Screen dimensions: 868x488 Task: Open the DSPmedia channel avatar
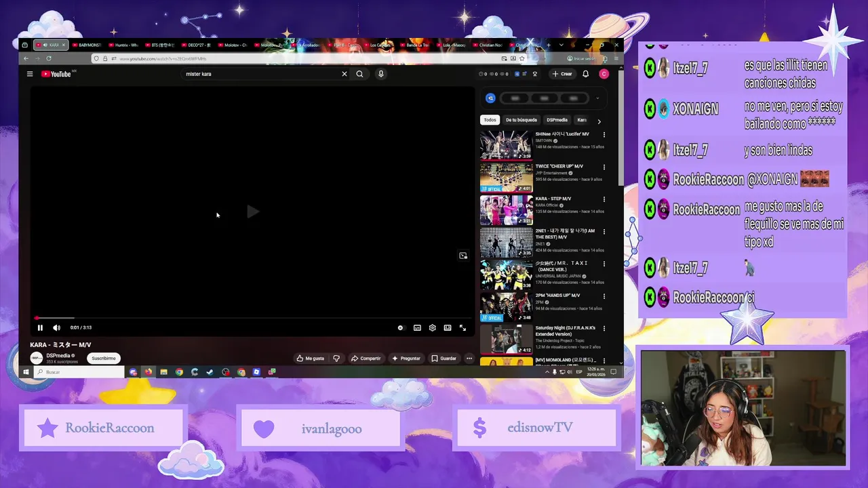[x=37, y=358]
